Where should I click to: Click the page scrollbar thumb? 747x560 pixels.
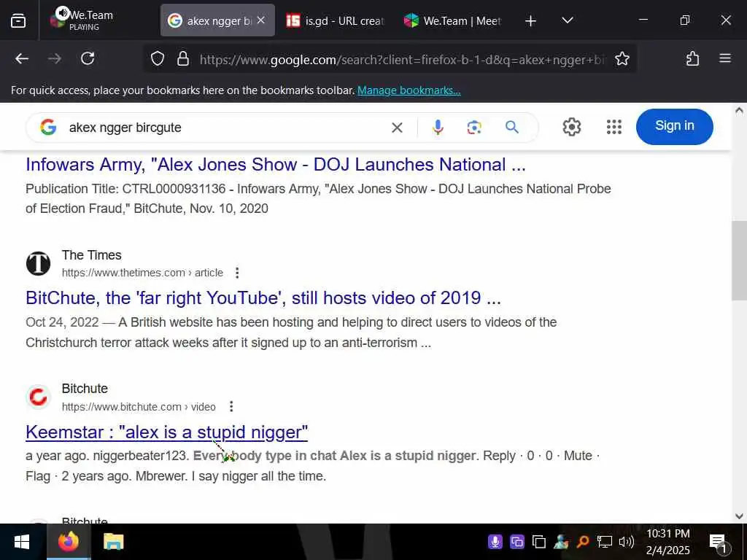coord(739,260)
